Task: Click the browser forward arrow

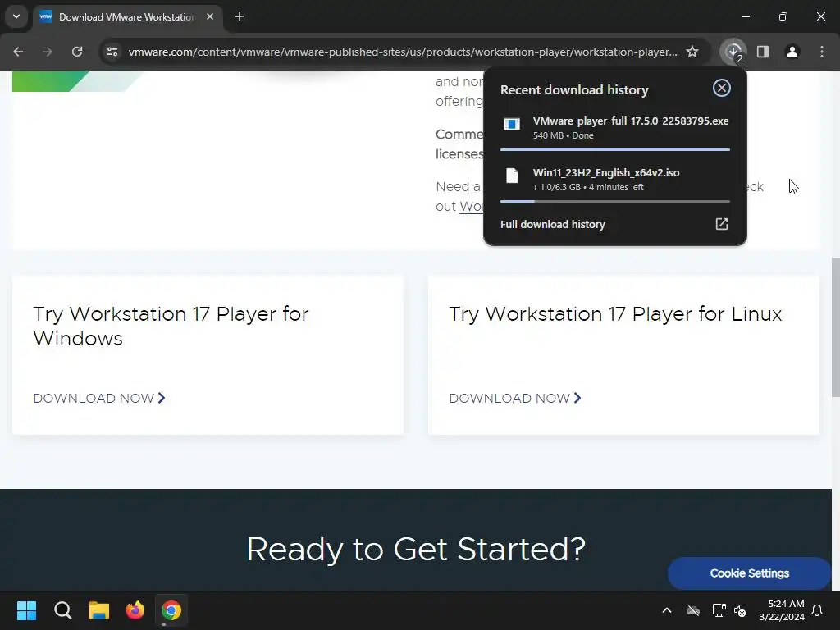Action: [x=48, y=52]
